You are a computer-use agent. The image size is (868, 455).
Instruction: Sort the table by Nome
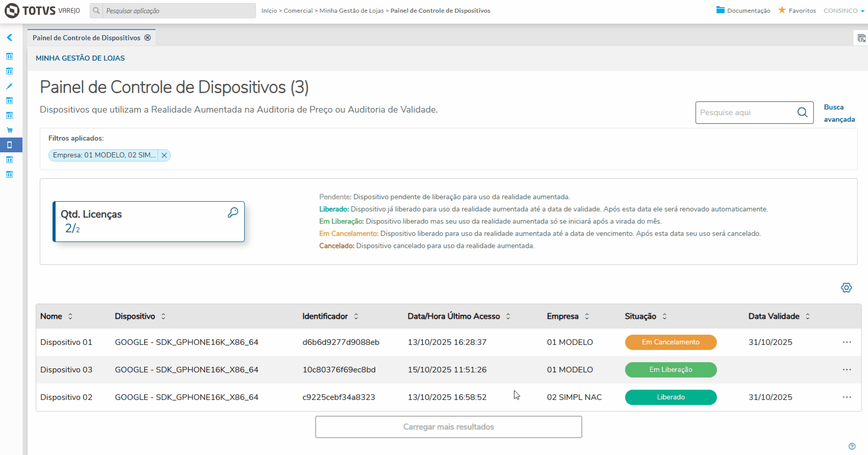70,316
